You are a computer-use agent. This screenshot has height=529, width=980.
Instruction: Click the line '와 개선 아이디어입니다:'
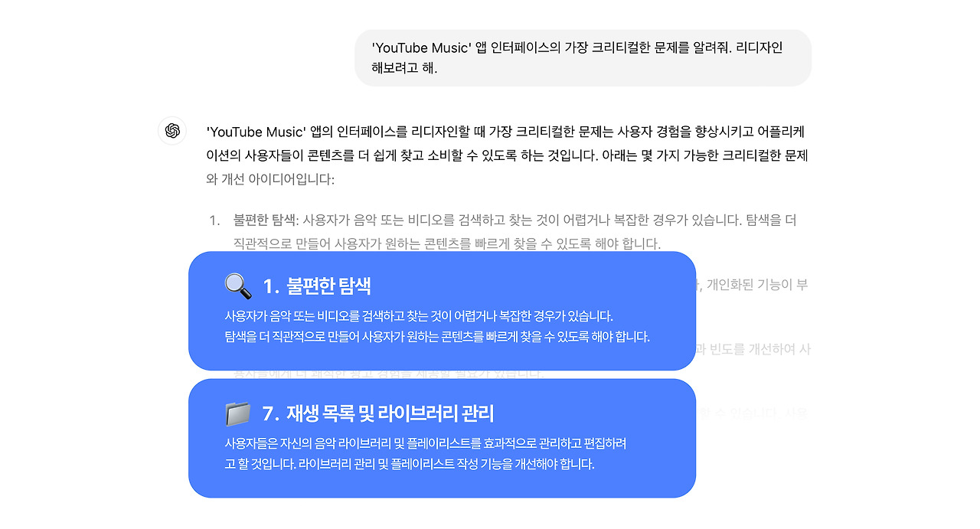(x=270, y=181)
